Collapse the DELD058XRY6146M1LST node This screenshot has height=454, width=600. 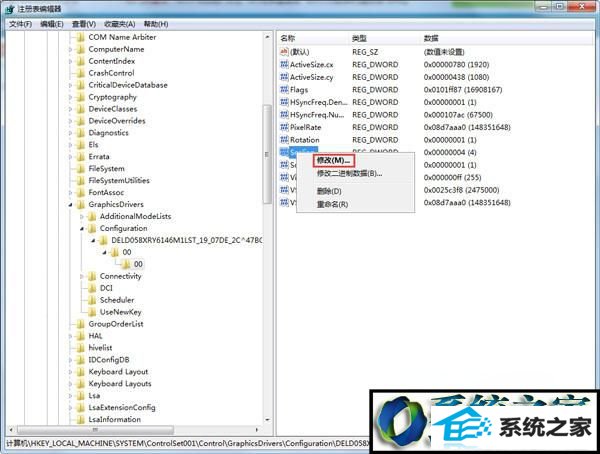93,240
